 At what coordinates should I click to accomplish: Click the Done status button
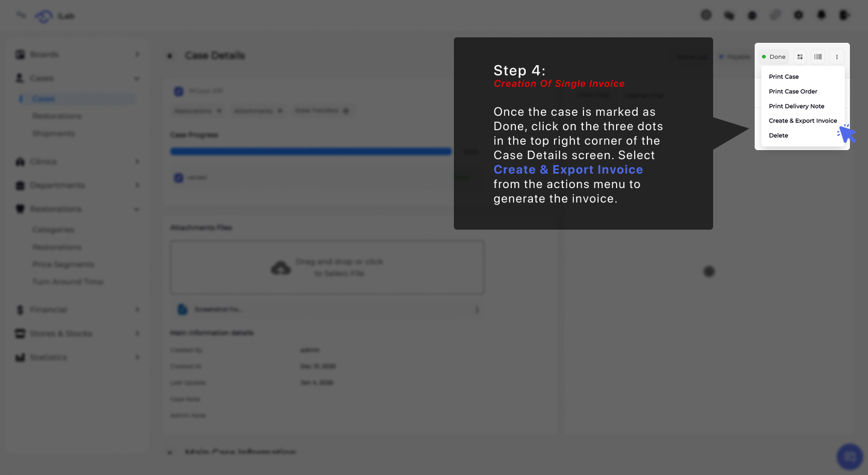click(x=774, y=57)
